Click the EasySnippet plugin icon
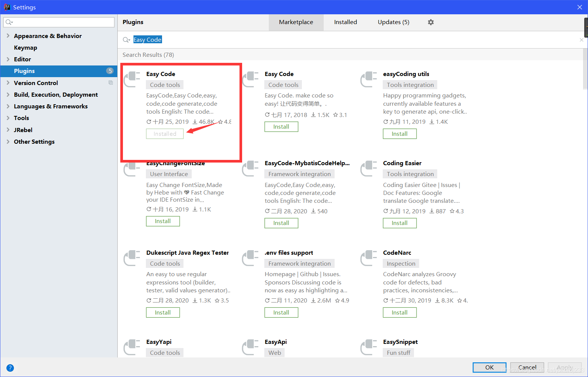This screenshot has height=377, width=588. click(x=369, y=347)
